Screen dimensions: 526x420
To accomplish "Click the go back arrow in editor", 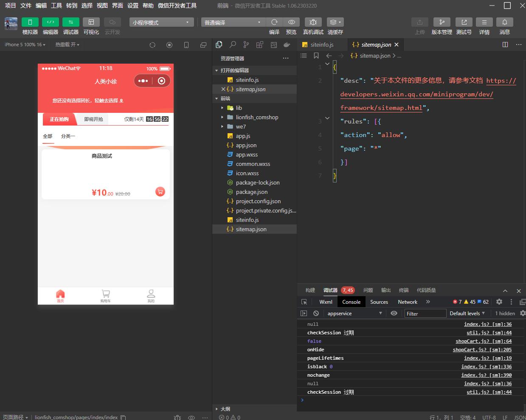I will click(x=329, y=56).
